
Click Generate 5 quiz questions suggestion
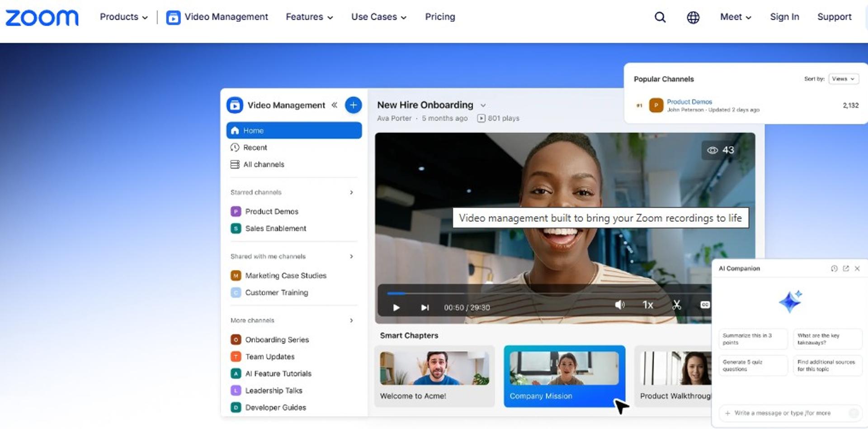pyautogui.click(x=753, y=366)
